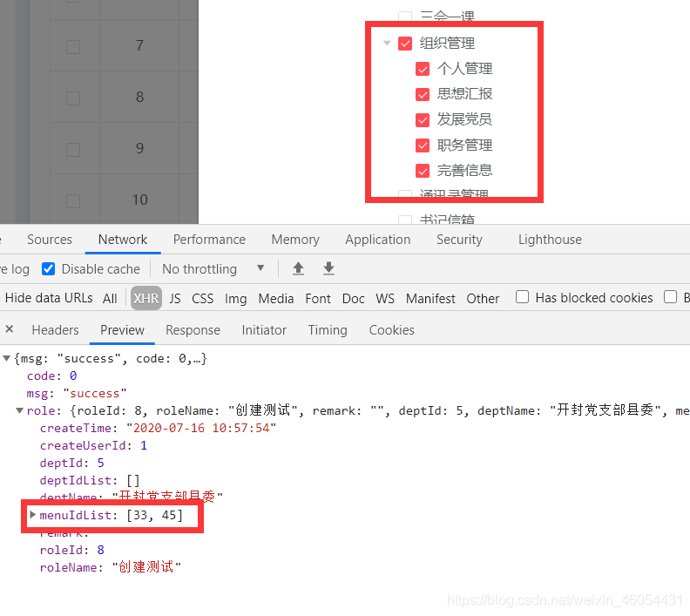Check the row 7 table checkbox
The height and width of the screenshot is (616, 690).
[73, 46]
